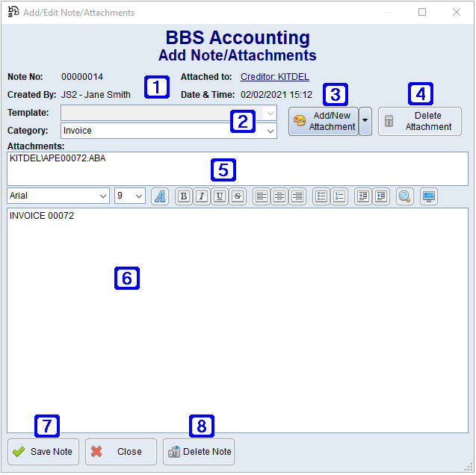Increase paragraph indent
The height and width of the screenshot is (475, 476).
click(381, 196)
